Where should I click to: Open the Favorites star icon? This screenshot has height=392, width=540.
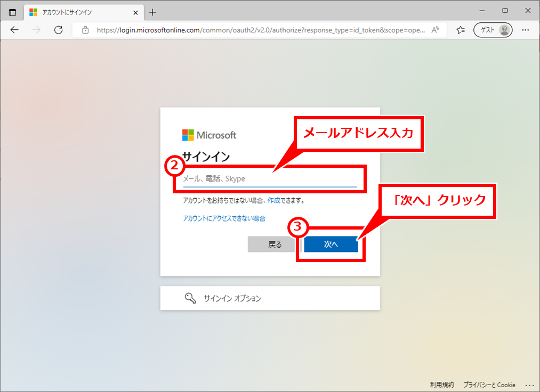click(461, 30)
